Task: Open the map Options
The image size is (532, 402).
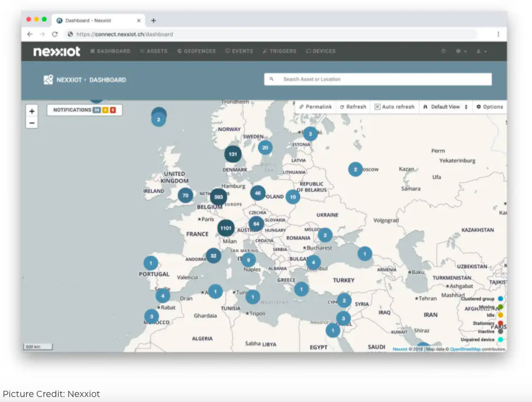Action: [x=490, y=107]
